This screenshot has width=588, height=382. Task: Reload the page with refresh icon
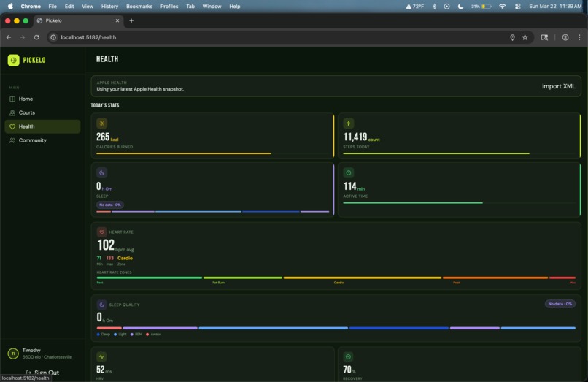(x=36, y=37)
